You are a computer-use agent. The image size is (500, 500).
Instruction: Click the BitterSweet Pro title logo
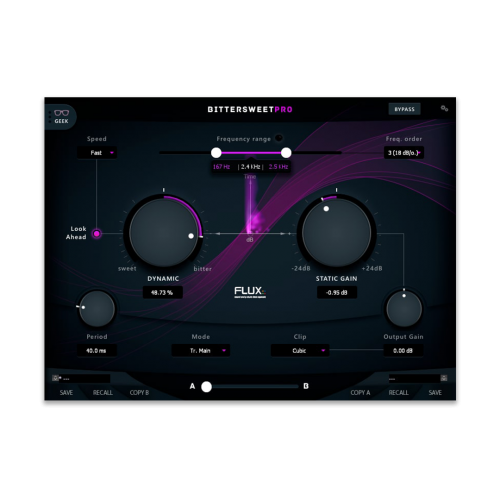[x=250, y=109]
